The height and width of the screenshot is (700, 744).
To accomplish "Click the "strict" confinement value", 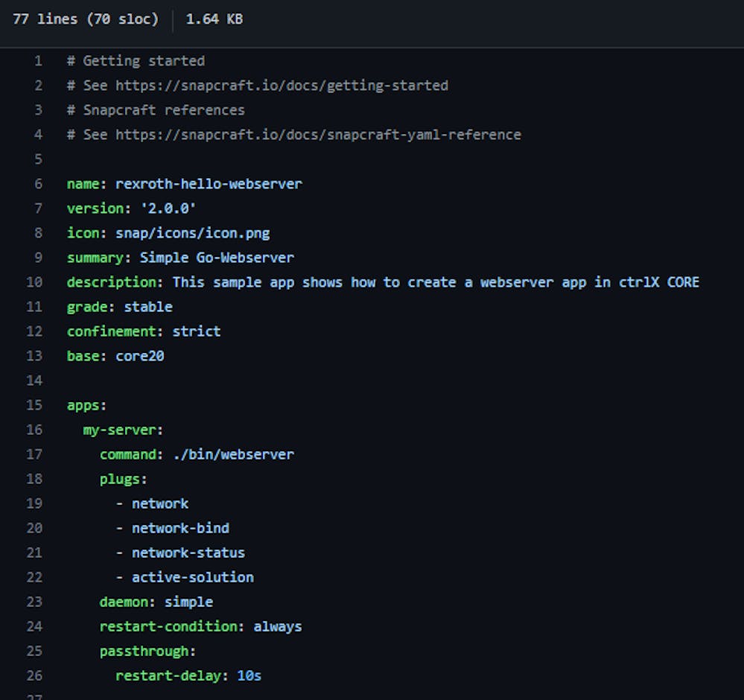I will (x=197, y=331).
